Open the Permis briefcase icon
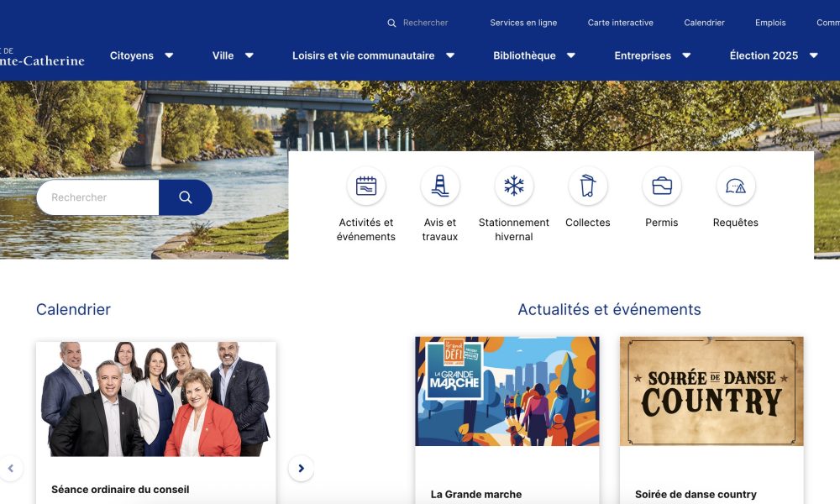Image resolution: width=840 pixels, height=504 pixels. point(662,186)
